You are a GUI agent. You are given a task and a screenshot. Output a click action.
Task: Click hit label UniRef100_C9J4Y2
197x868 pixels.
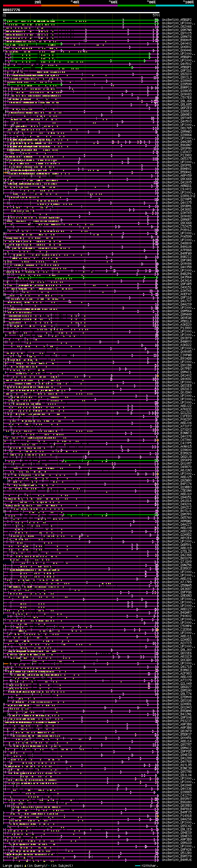(x=177, y=189)
